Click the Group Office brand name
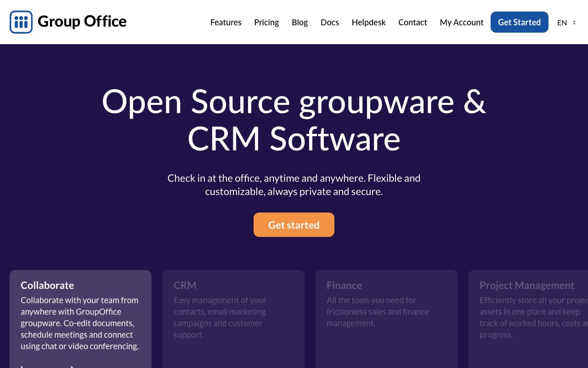Screen dimensions: 588x368 [x=82, y=22]
